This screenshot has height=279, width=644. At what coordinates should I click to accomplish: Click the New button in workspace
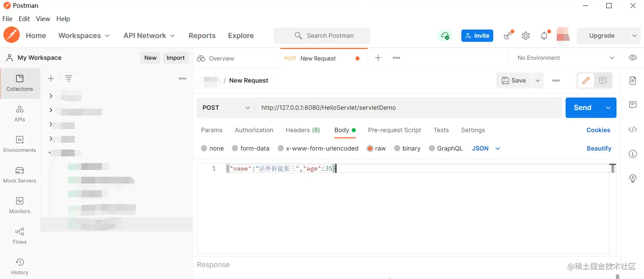coord(150,58)
